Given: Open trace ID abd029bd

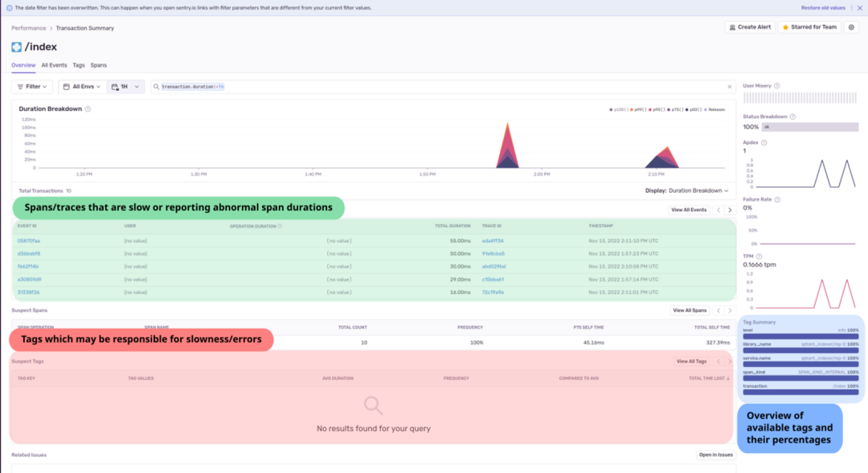Looking at the screenshot, I should tap(493, 267).
